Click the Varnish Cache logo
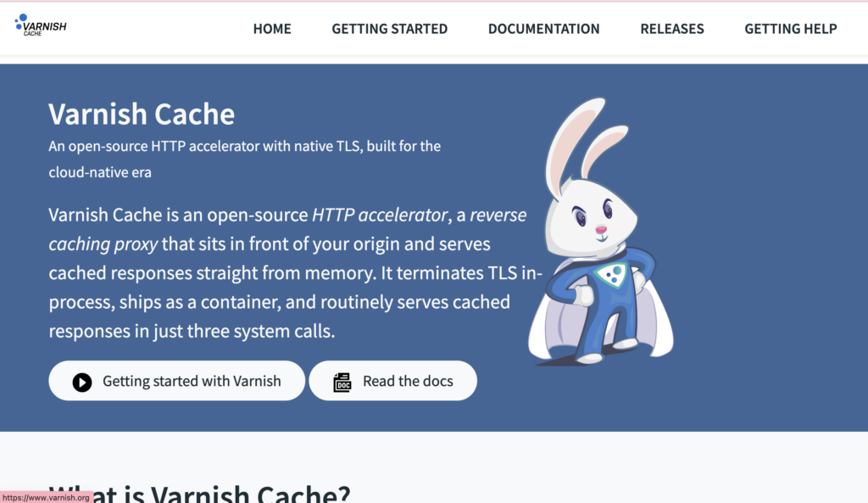 pyautogui.click(x=41, y=25)
